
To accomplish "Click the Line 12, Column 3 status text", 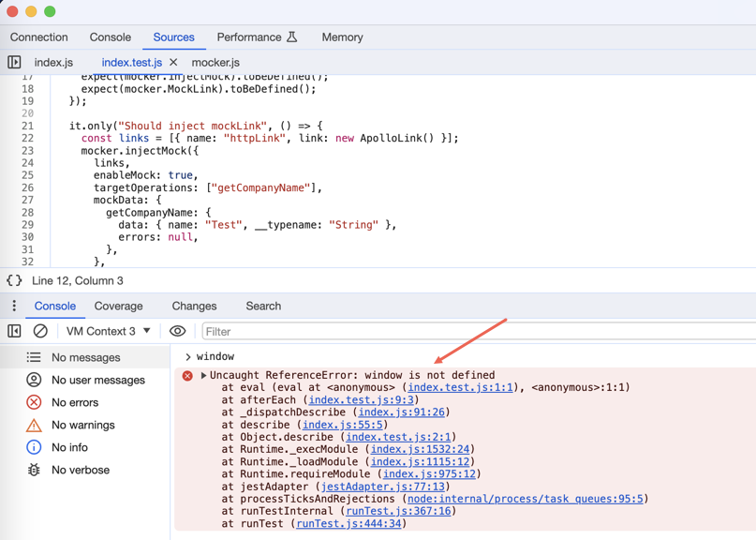I will [78, 281].
